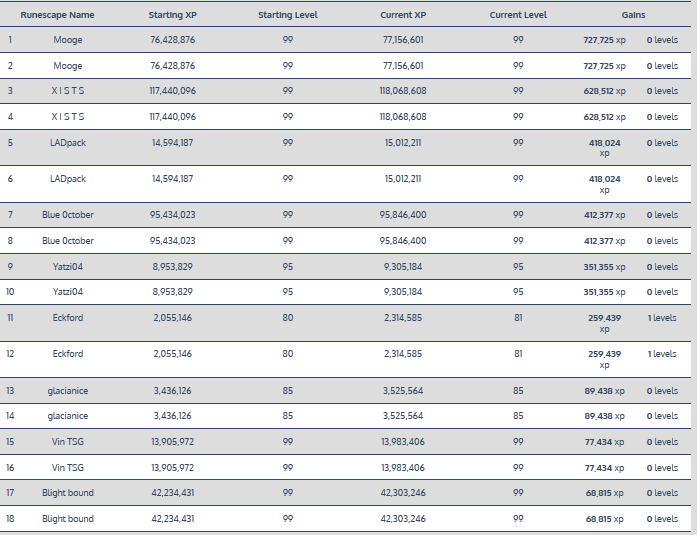The height and width of the screenshot is (535, 697).
Task: Select starting XP 42,234,431 in row 17
Action: coord(172,493)
